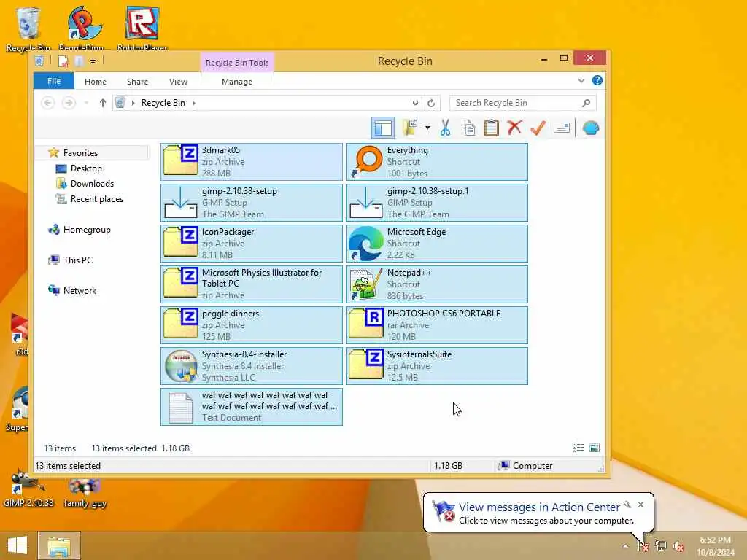Switch to the View ribbon tab
The width and height of the screenshot is (747, 560).
coord(178,82)
